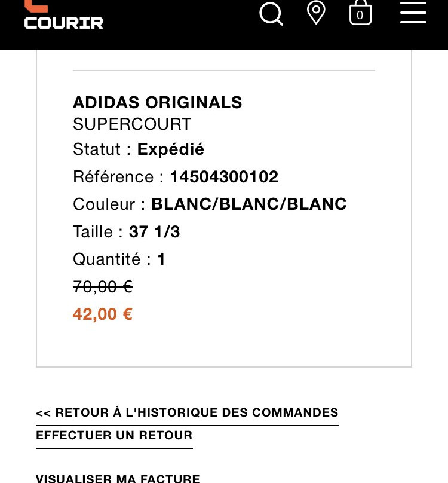Click the reference number 14504300102

pos(224,177)
